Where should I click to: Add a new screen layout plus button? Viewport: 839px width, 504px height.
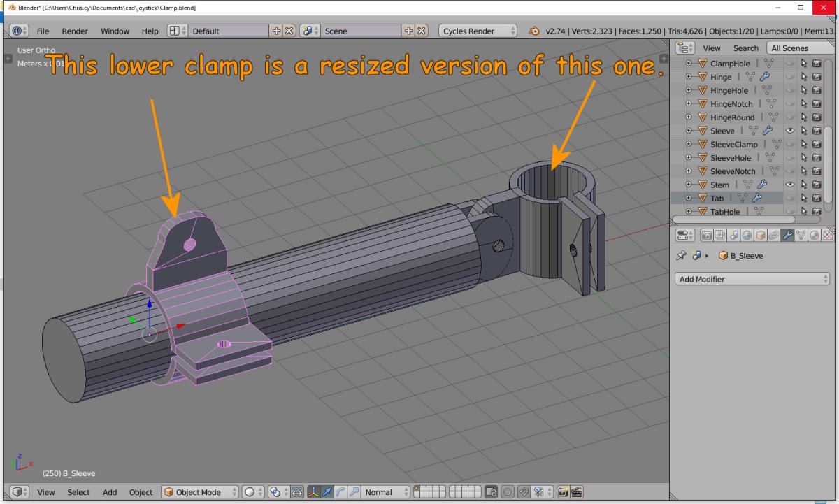coord(277,31)
